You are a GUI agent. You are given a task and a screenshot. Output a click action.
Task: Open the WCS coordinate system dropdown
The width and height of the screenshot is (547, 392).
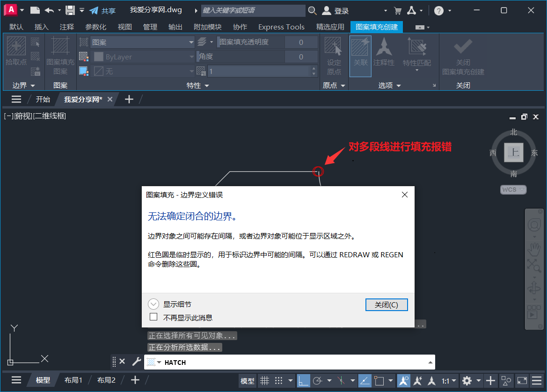[513, 189]
